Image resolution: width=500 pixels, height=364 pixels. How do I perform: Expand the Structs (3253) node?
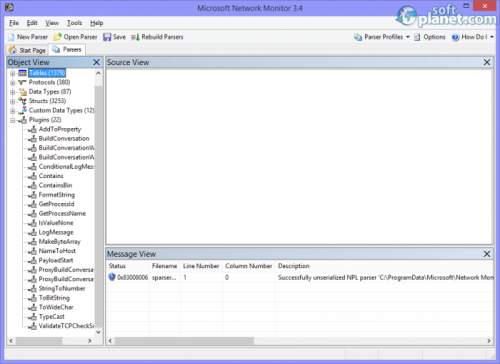tap(13, 101)
